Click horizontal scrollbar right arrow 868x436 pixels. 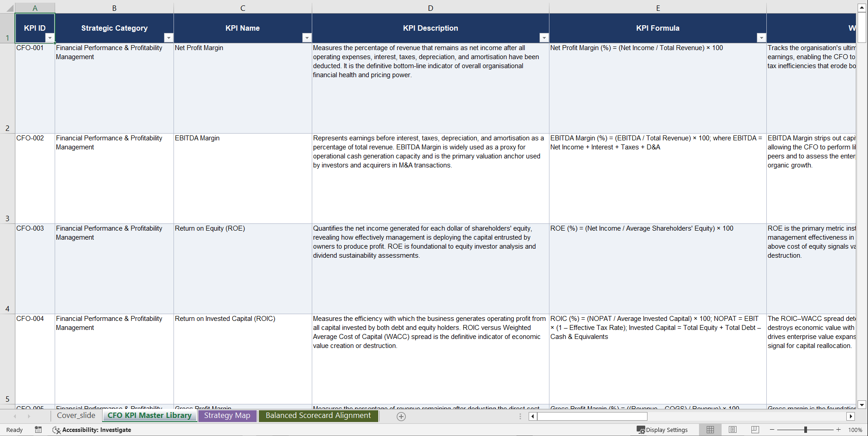coord(851,416)
